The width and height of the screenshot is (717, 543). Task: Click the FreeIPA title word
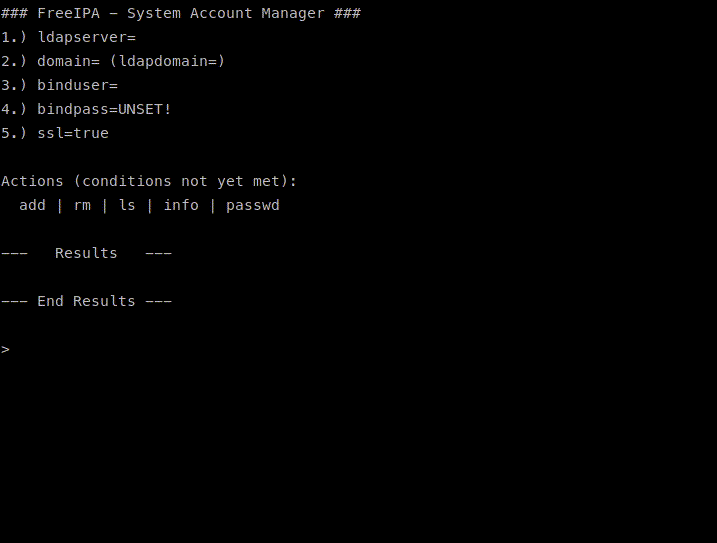[x=69, y=13]
